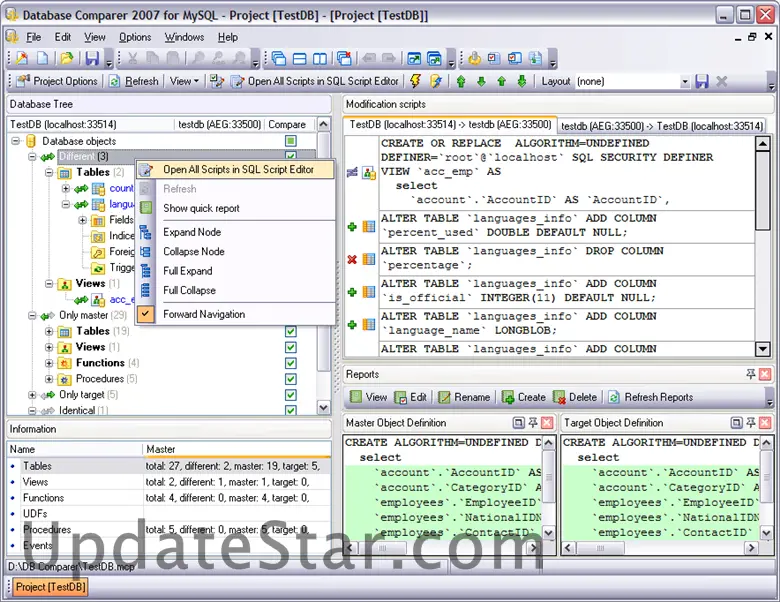This screenshot has height=602, width=780.
Task: Pin the Master Object Definition panel
Action: pyautogui.click(x=533, y=423)
